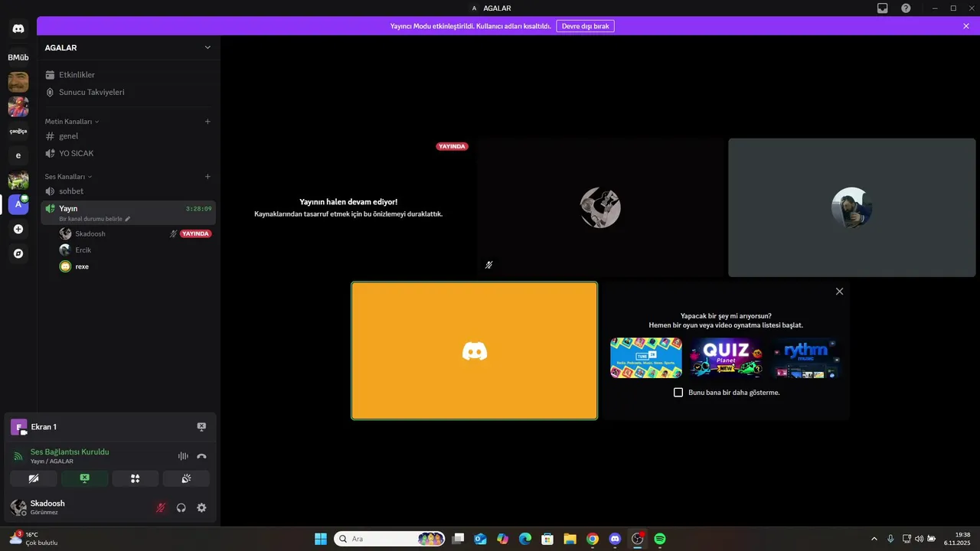Dismiss the purple streamer mode banner
The width and height of the screenshot is (980, 551).
(x=966, y=26)
